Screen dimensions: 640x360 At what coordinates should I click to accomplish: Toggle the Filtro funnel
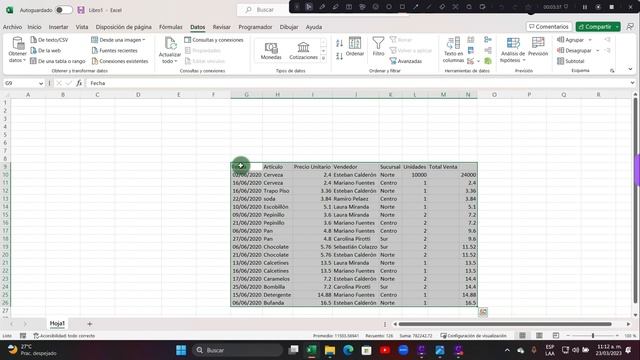pos(378,46)
